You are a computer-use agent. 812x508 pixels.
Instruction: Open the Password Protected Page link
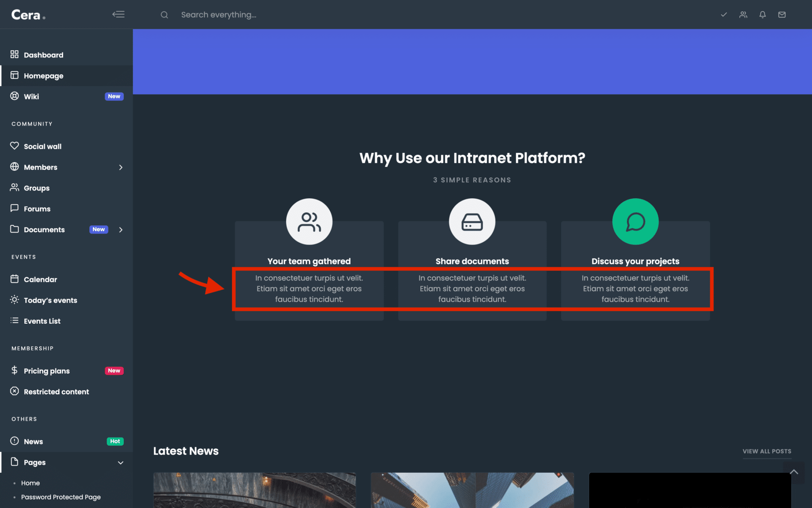61,497
